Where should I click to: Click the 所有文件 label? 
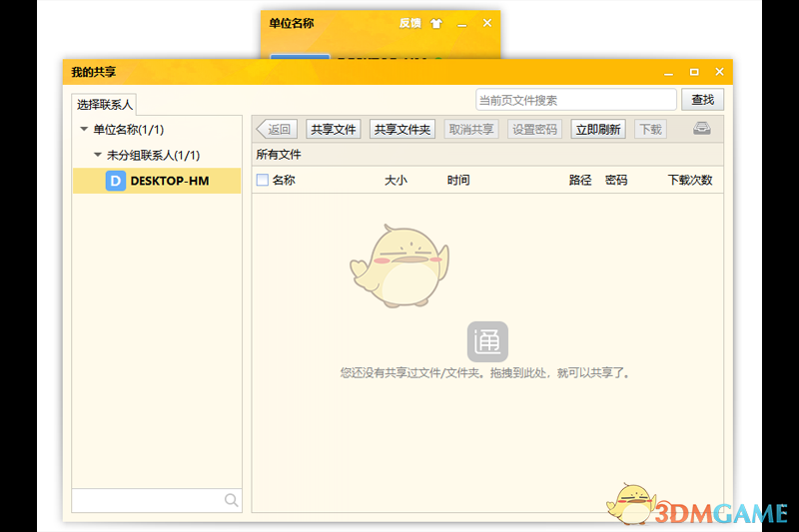279,155
